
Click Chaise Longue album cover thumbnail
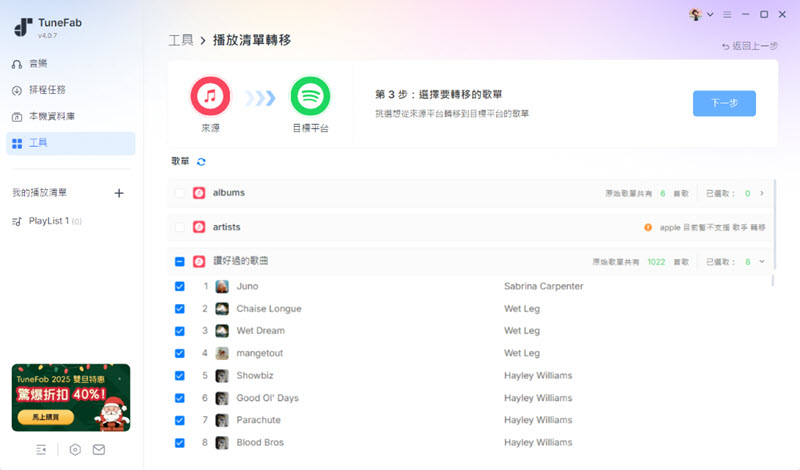pyautogui.click(x=222, y=309)
